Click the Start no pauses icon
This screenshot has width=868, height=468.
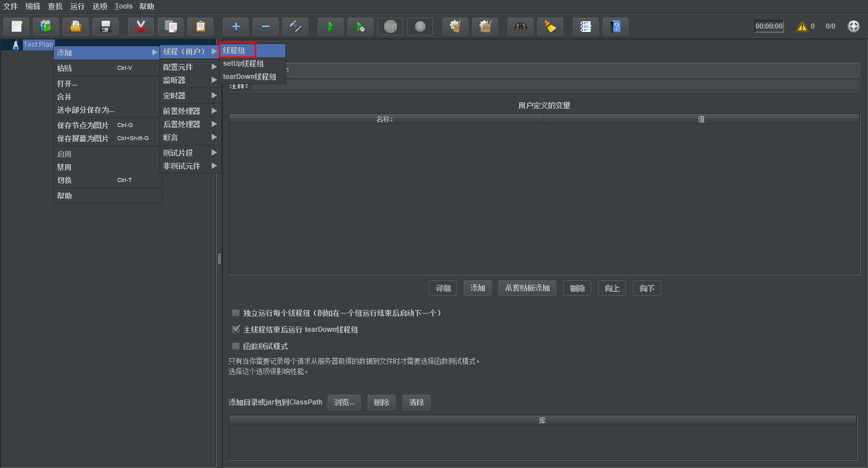pyautogui.click(x=360, y=26)
